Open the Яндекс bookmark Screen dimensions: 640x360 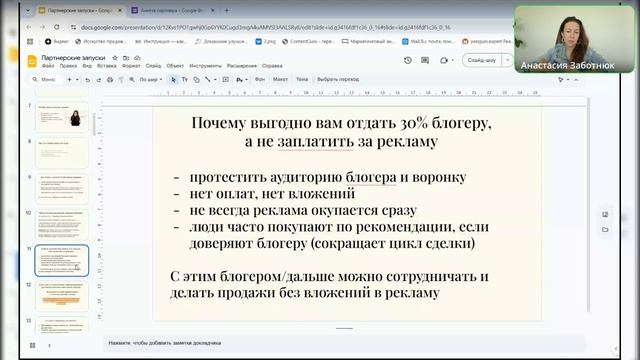coord(57,41)
